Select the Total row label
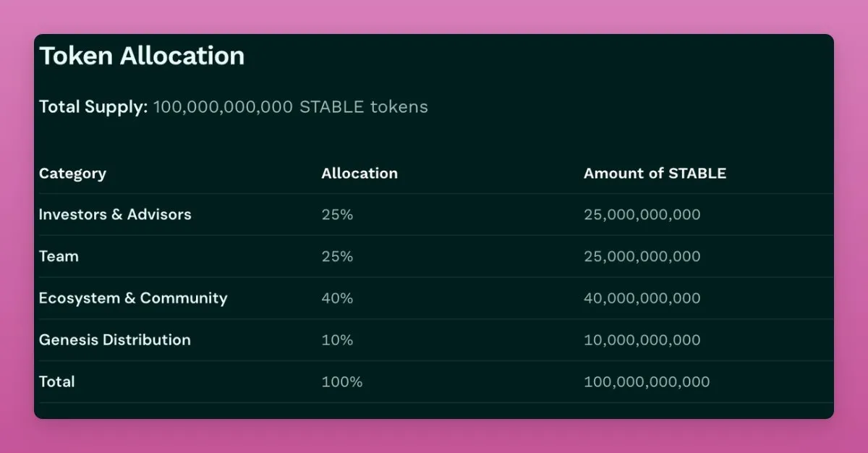This screenshot has height=453, width=868. 56,381
